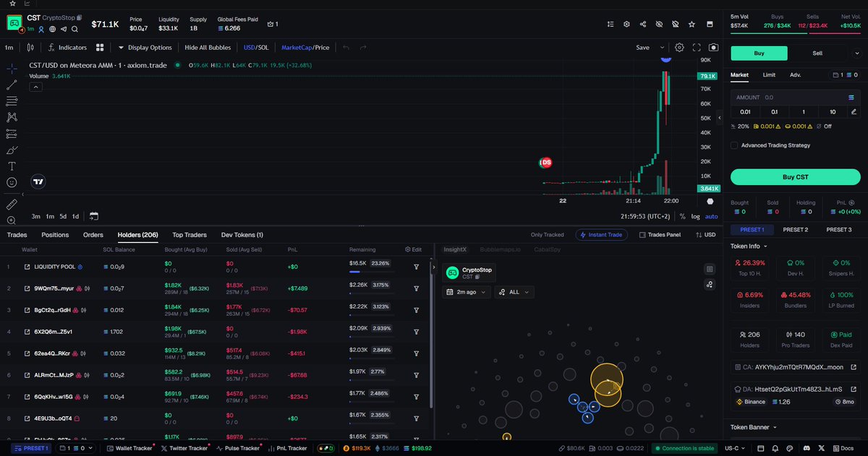Screen dimensions: 868x456
Task: Enable Advanced Trading Strategy checkbox
Action: coord(735,145)
